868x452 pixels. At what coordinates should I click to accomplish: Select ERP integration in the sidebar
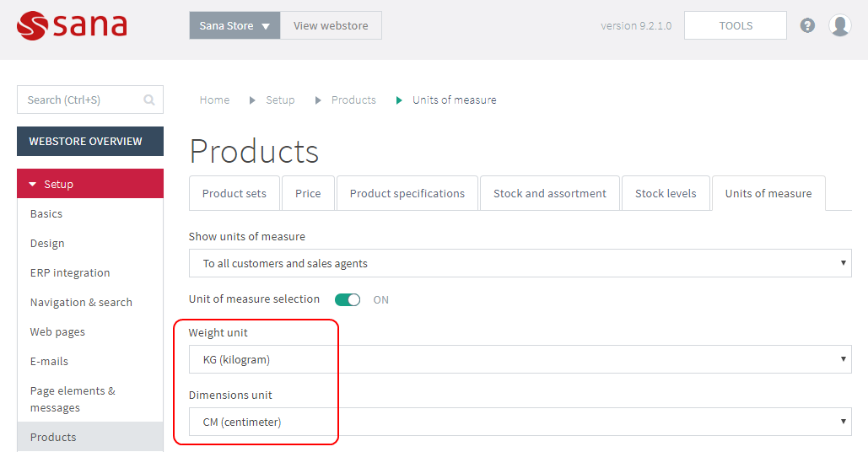(70, 272)
